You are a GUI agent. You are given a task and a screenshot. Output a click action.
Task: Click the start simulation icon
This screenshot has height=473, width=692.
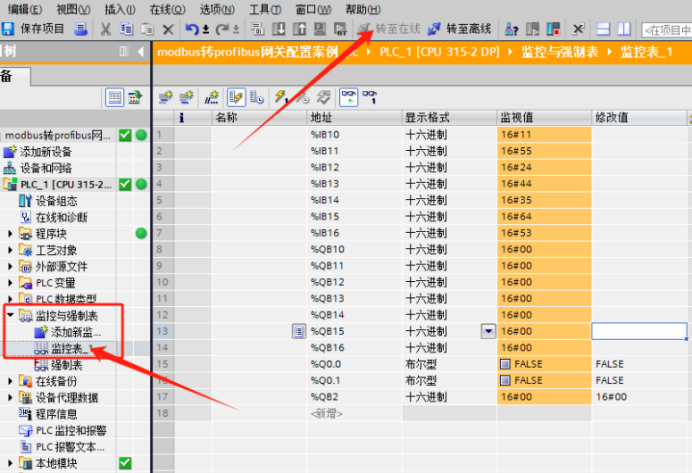click(320, 29)
